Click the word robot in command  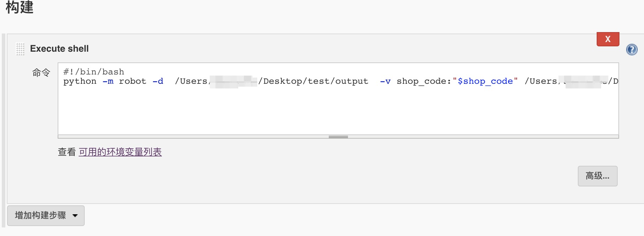[x=132, y=81]
